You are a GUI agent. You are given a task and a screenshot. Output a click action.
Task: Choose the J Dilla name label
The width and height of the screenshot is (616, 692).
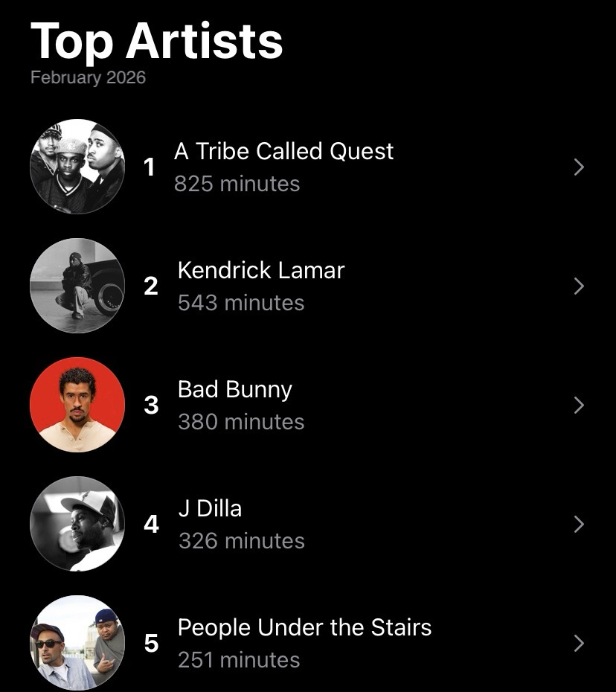[x=210, y=508]
